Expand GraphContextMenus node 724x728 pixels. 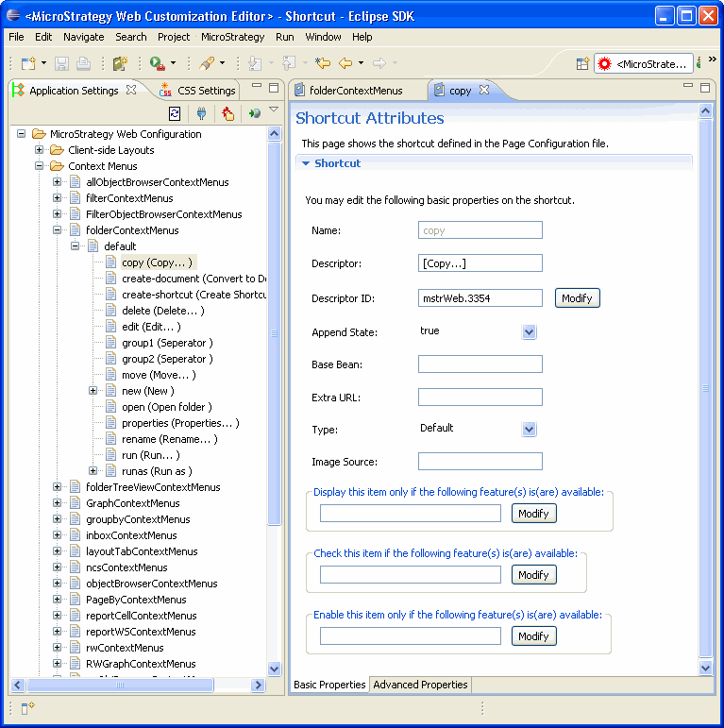(x=57, y=503)
